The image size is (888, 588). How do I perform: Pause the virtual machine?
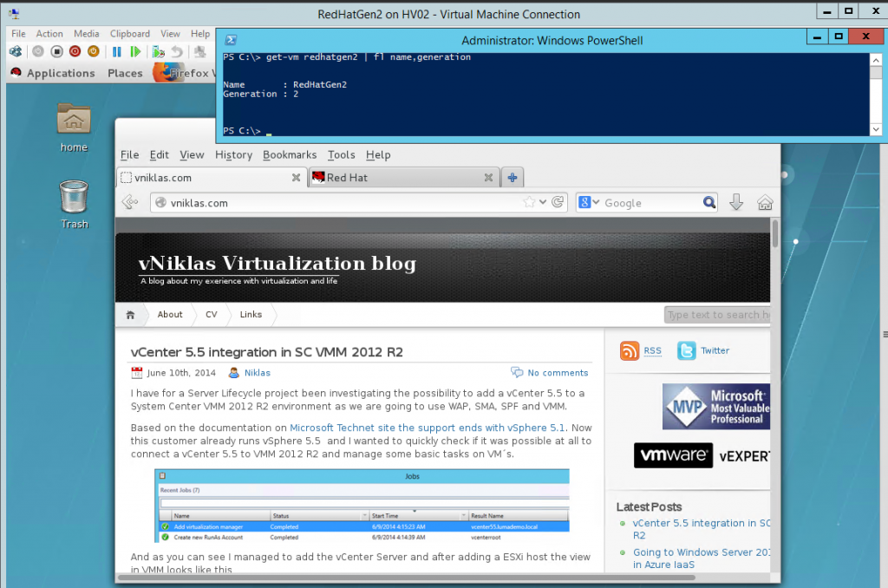[117, 51]
